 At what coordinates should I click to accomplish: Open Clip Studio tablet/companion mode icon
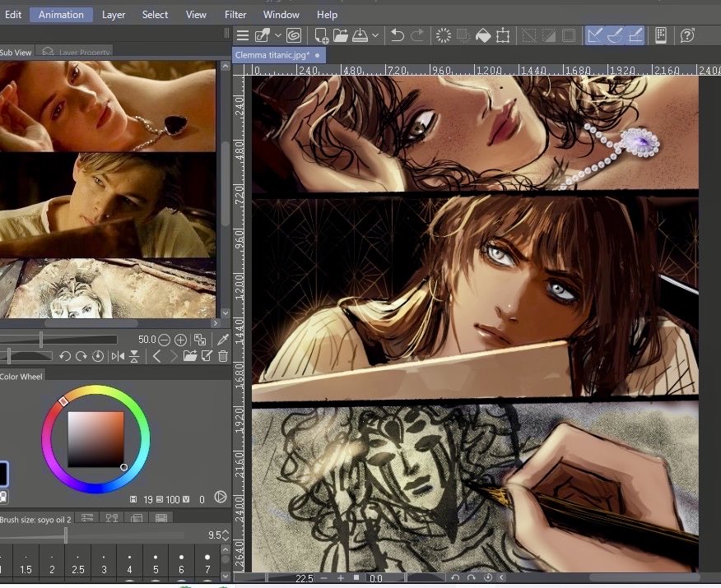(661, 35)
